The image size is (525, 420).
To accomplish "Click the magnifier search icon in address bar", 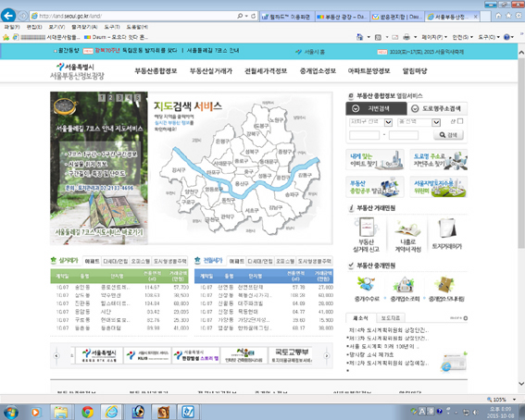I will click(x=240, y=16).
